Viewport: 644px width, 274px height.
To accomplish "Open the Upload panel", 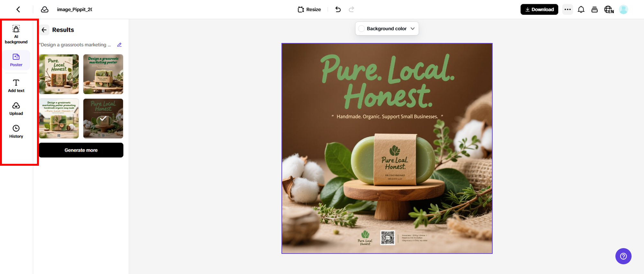I will coord(16,109).
